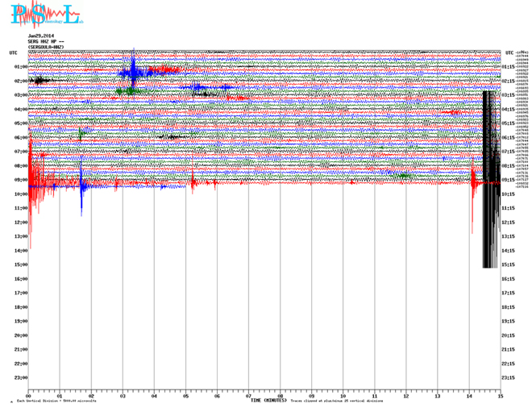Click the 00 minute tick label
Viewport: 532px width, 404px height.
(29, 395)
